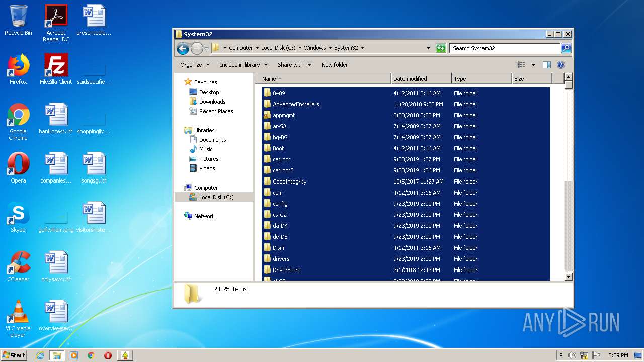Viewport: 644px width, 362px height.
Task: Select Firefox desktop shortcut
Action: (18, 69)
